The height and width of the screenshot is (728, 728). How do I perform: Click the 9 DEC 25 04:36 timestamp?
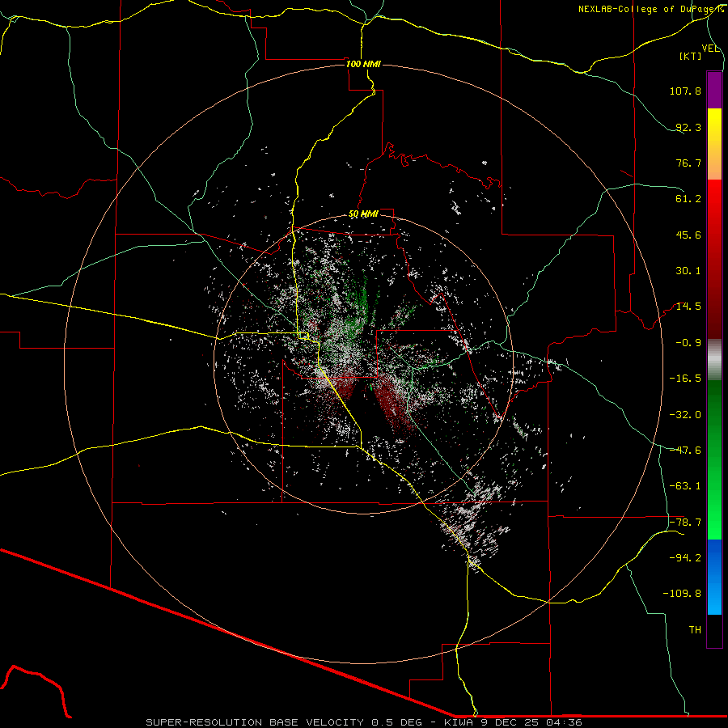531,722
